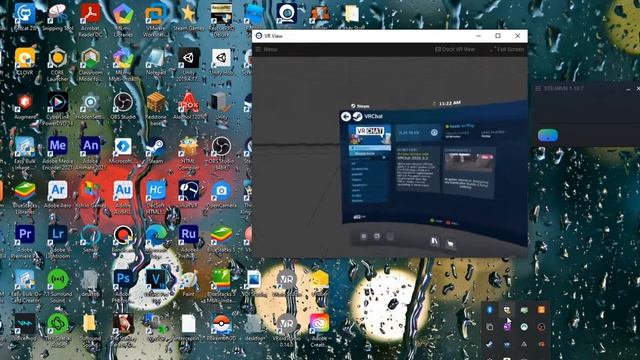Switch VR View to Full Screen

(507, 49)
